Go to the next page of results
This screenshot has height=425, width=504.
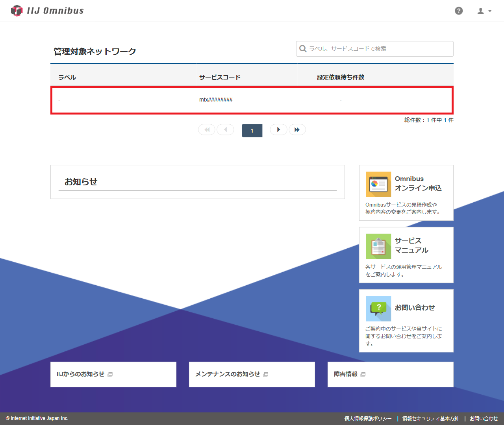pyautogui.click(x=278, y=130)
